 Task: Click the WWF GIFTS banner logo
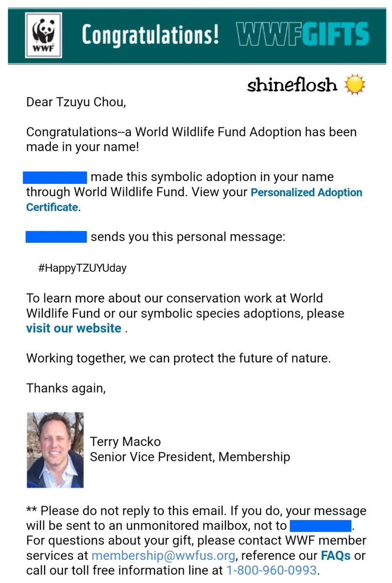point(302,35)
